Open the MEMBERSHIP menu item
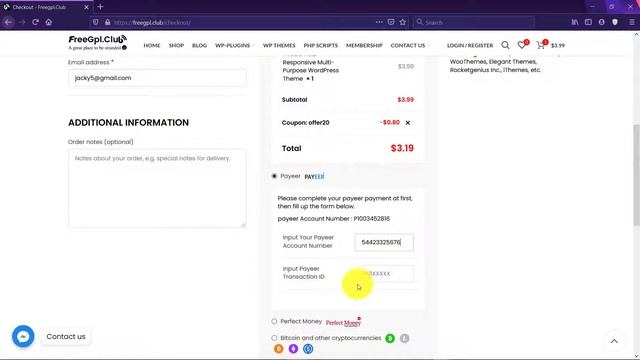This screenshot has height=360, width=640. click(364, 45)
